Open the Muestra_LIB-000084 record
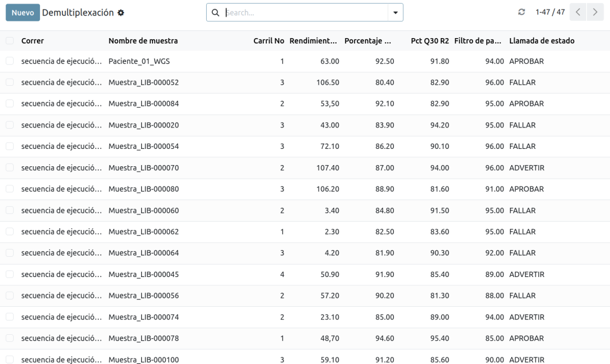610x364 pixels. (x=144, y=104)
